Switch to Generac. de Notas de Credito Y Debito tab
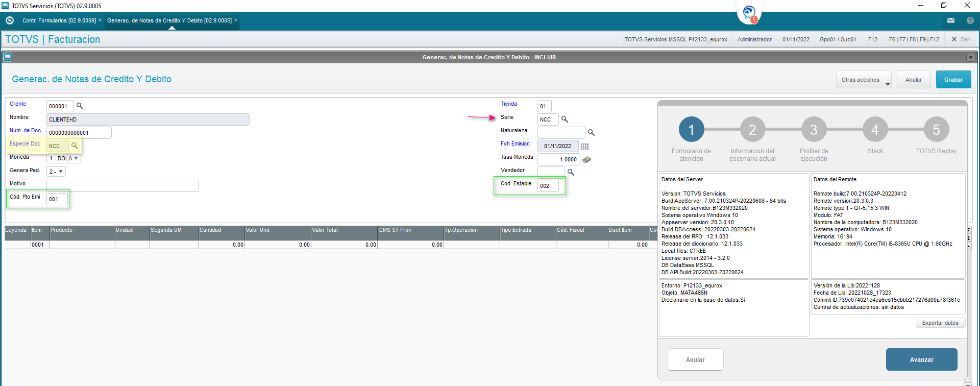This screenshot has width=980, height=386. [169, 20]
